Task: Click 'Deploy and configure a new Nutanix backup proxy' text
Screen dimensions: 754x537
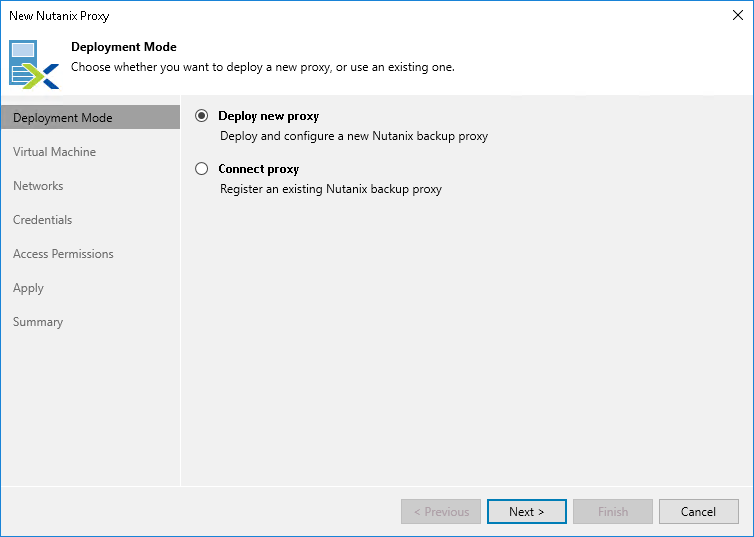Action: click(x=354, y=136)
